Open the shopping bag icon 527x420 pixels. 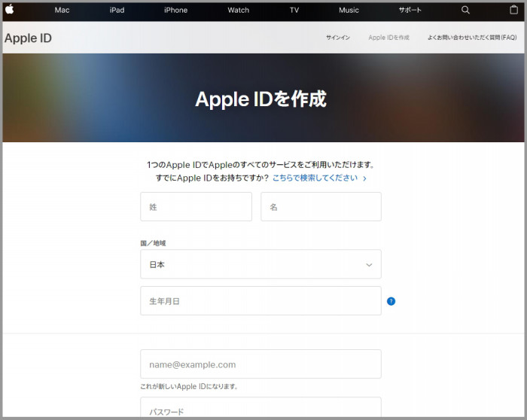513,10
